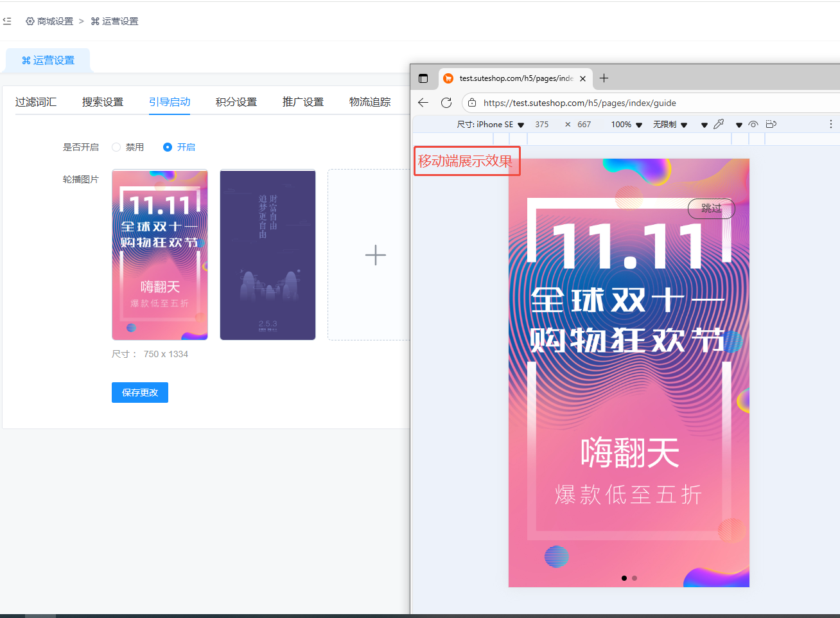Open device toolbar more options menu
This screenshot has width=840, height=618.
point(830,124)
